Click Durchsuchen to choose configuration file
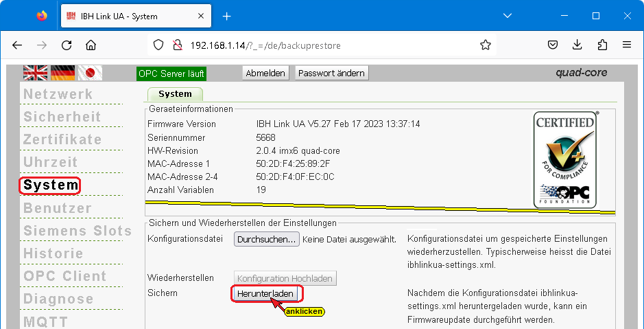 pyautogui.click(x=267, y=239)
